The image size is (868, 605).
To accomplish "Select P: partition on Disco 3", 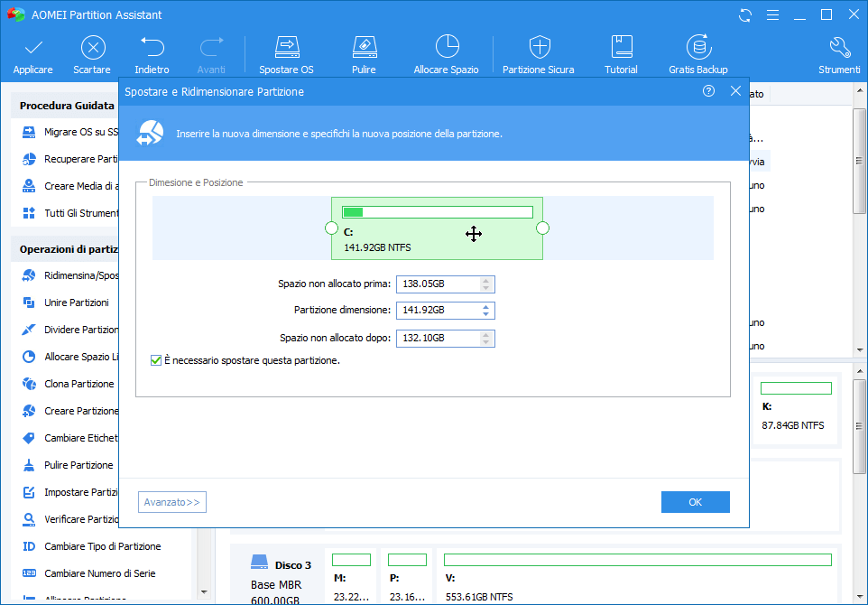I will pyautogui.click(x=408, y=576).
